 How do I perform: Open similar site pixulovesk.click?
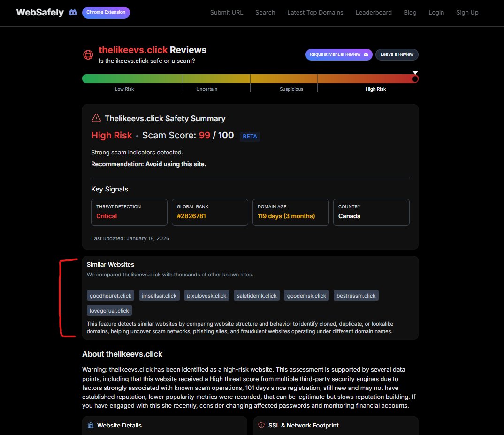pos(206,296)
